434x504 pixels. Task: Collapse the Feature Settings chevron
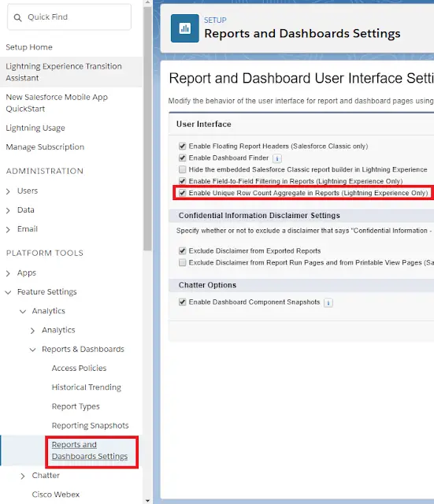(8, 292)
